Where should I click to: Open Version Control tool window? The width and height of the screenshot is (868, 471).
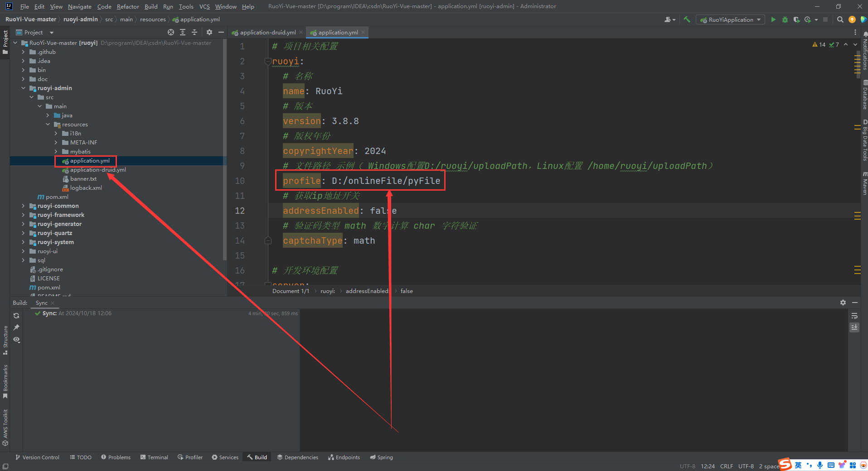click(37, 457)
